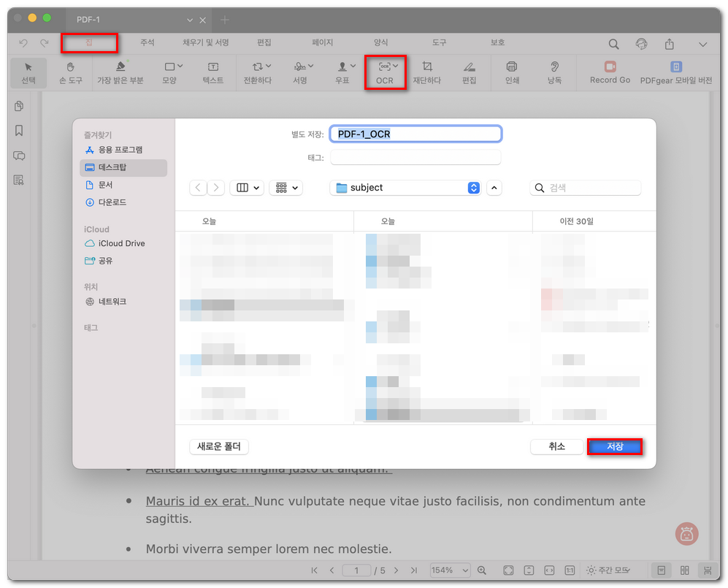Open the 낭독 read-aloud tool
This screenshot has width=728, height=588.
tap(554, 73)
